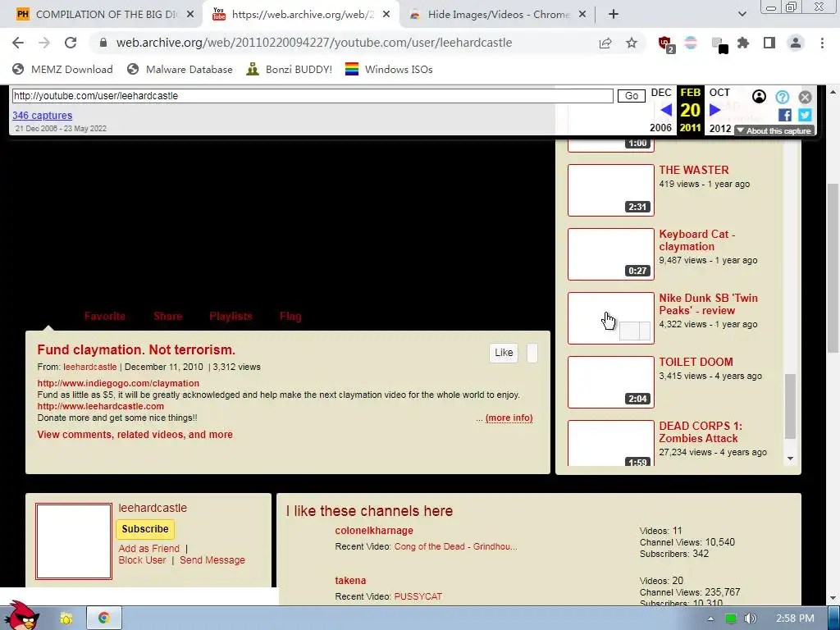Bookmark this page with star icon
Screen dimensions: 840x630
tap(632, 43)
